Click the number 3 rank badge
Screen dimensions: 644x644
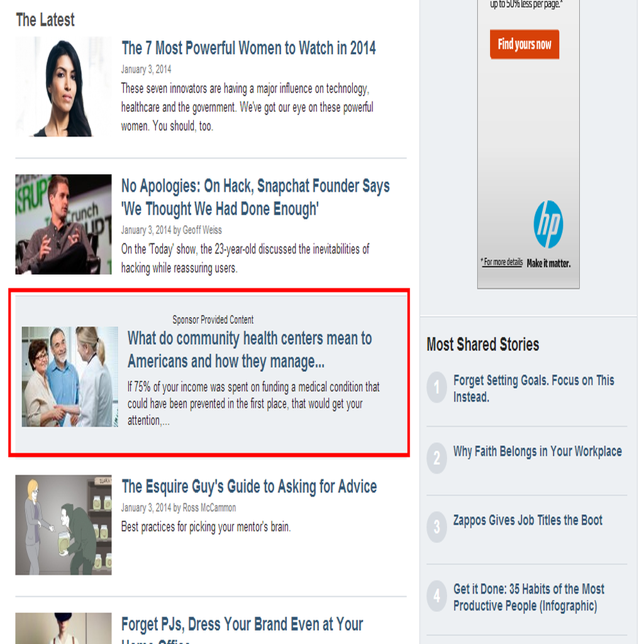[x=436, y=527]
